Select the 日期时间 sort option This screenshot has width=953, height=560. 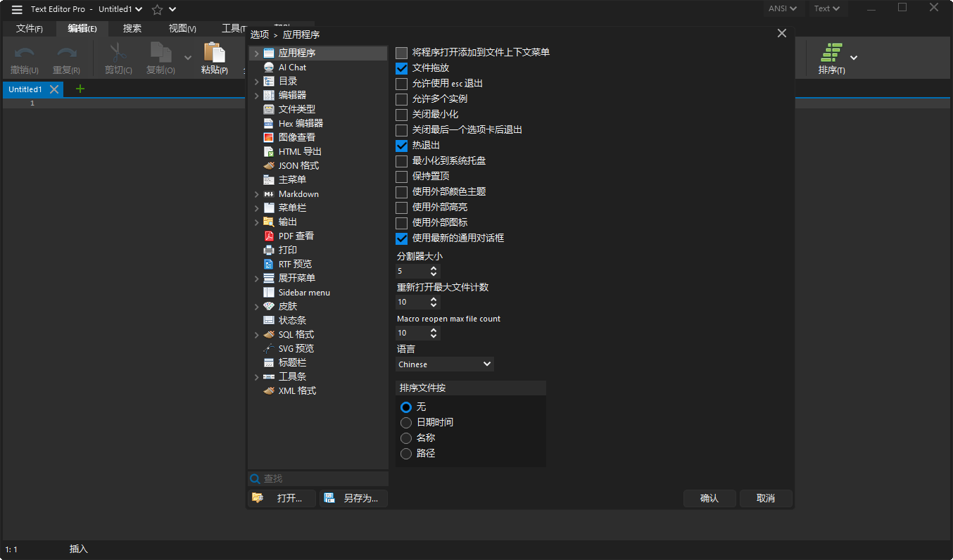point(405,422)
